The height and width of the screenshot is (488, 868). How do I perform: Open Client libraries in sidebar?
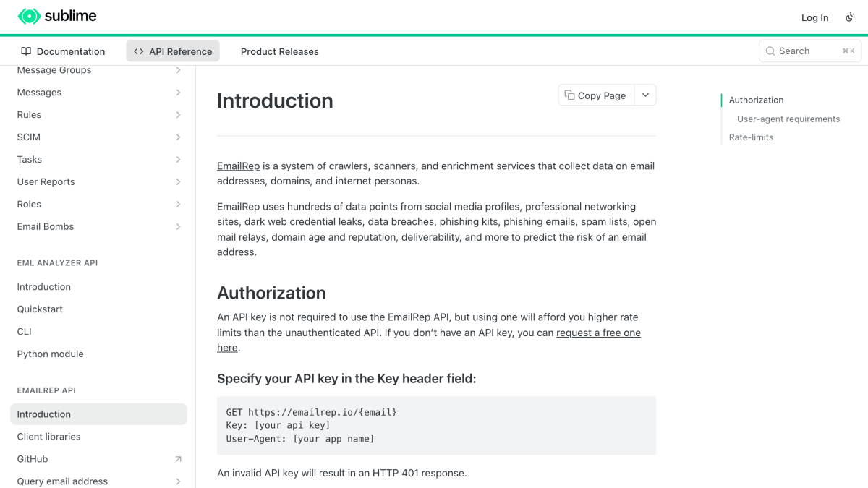coord(98,437)
